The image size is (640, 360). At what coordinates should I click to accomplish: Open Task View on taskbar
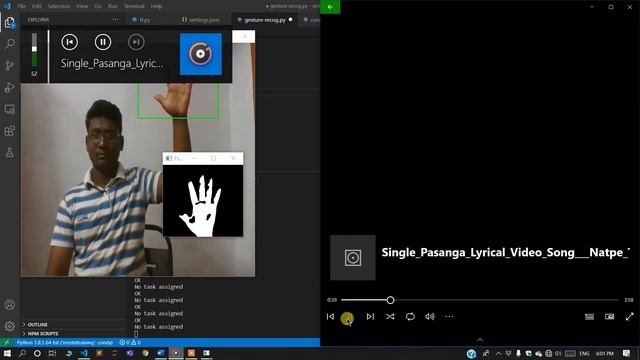52,353
